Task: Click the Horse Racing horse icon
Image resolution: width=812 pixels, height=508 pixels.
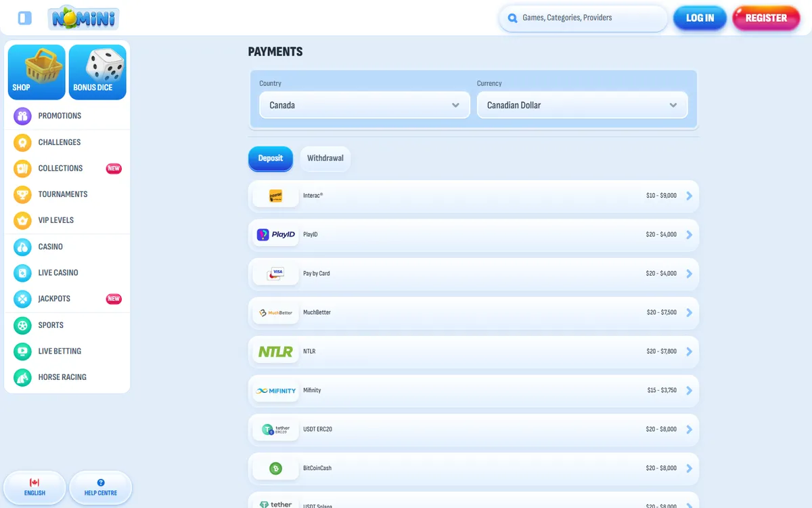Action: pyautogui.click(x=22, y=377)
